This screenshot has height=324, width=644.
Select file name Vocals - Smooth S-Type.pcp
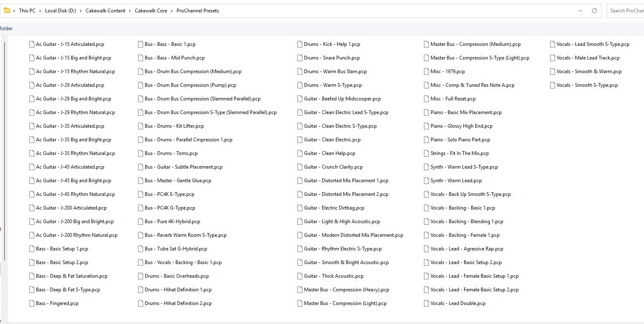pyautogui.click(x=587, y=85)
